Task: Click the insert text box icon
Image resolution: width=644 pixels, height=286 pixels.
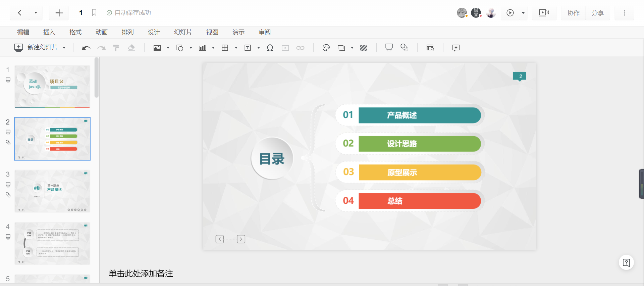Action: (x=248, y=48)
